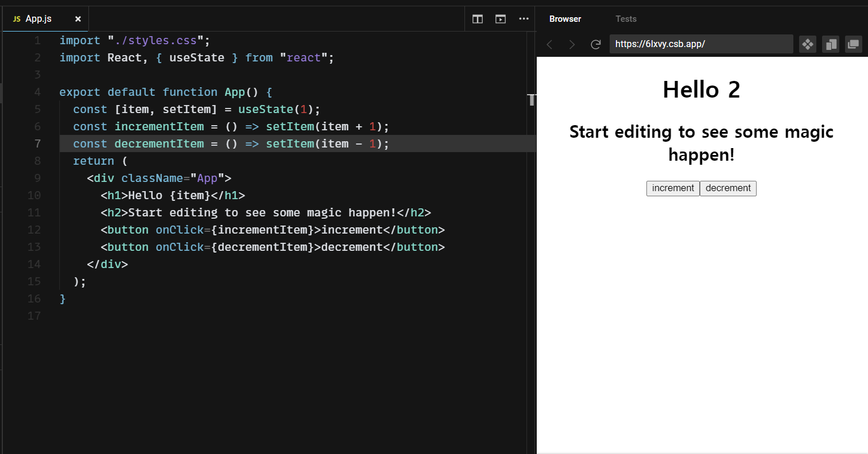The width and height of the screenshot is (868, 454).
Task: Click the button onClick={incrementItem} code line
Action: pyautogui.click(x=273, y=230)
